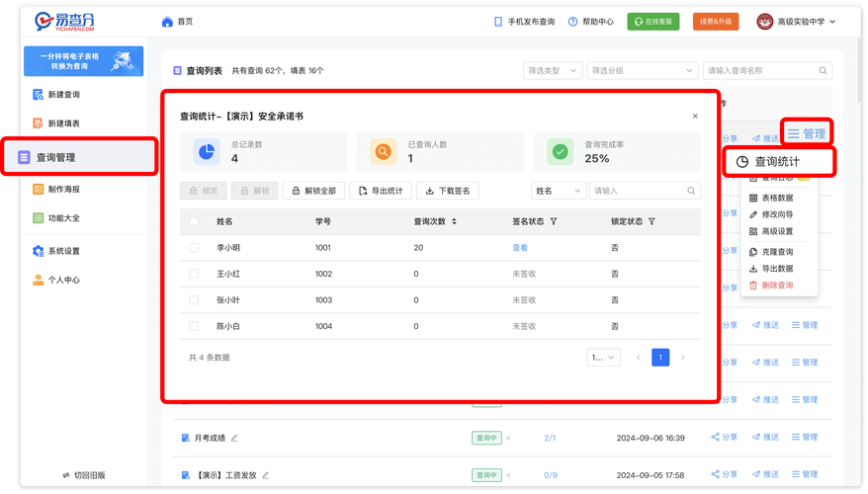Click search icon in query name field
The image size is (868, 494).
coord(824,71)
